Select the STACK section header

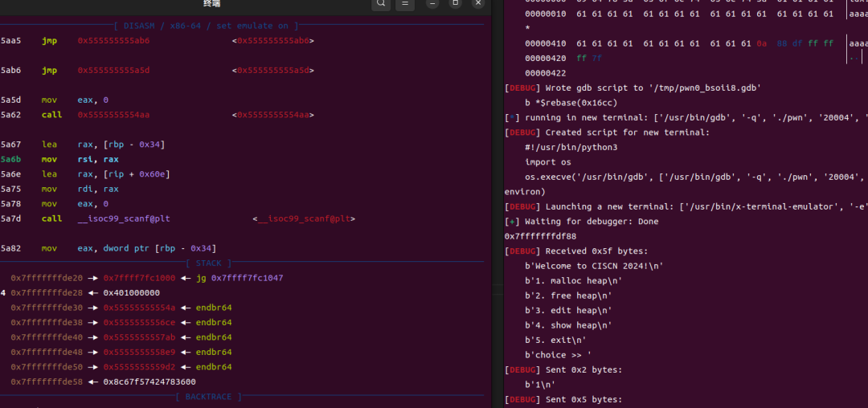tap(209, 263)
